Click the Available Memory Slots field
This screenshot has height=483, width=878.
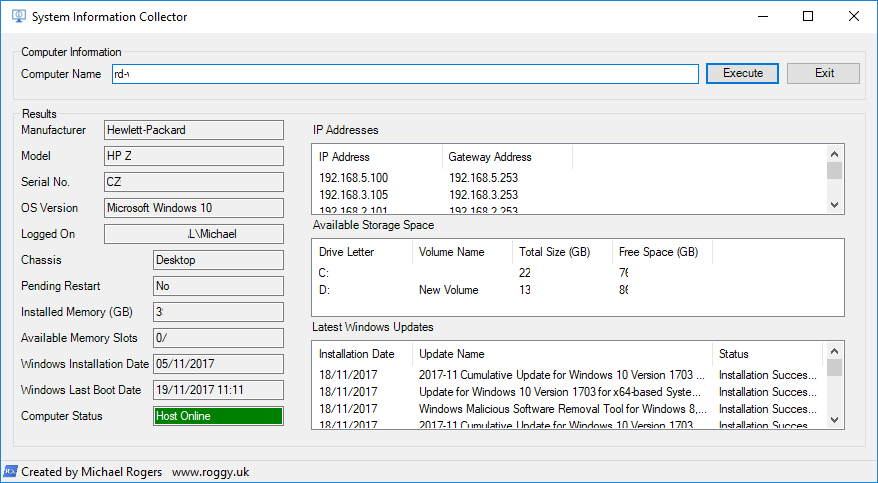click(x=218, y=338)
